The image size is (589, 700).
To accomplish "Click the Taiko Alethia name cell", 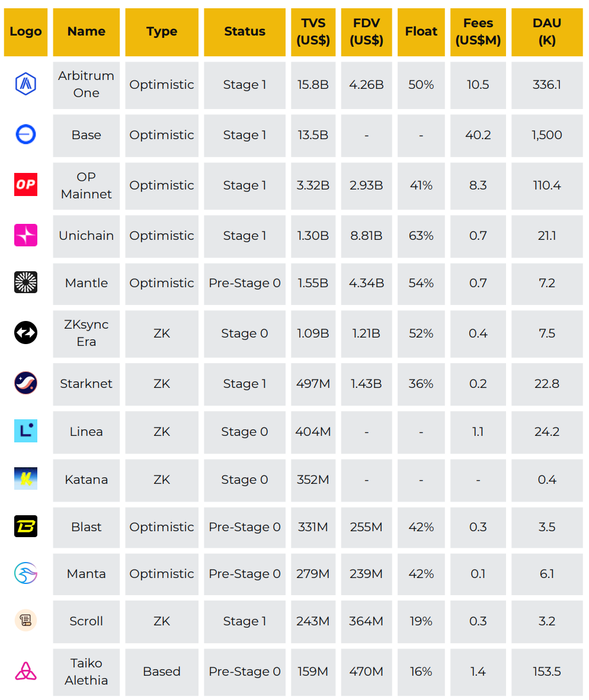I will 86,672.
